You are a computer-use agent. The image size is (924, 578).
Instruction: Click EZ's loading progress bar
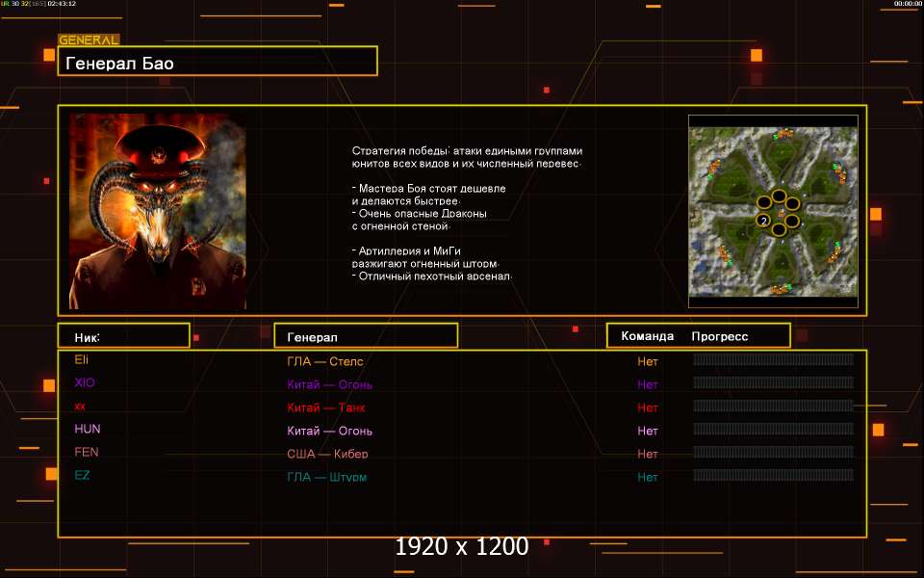coord(773,475)
